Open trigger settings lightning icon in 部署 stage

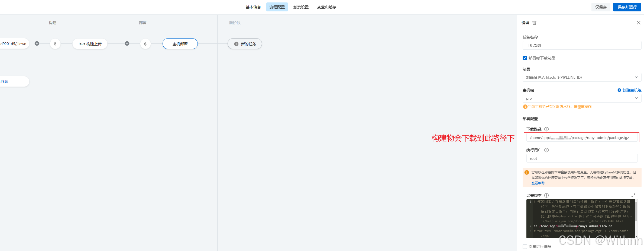click(145, 43)
